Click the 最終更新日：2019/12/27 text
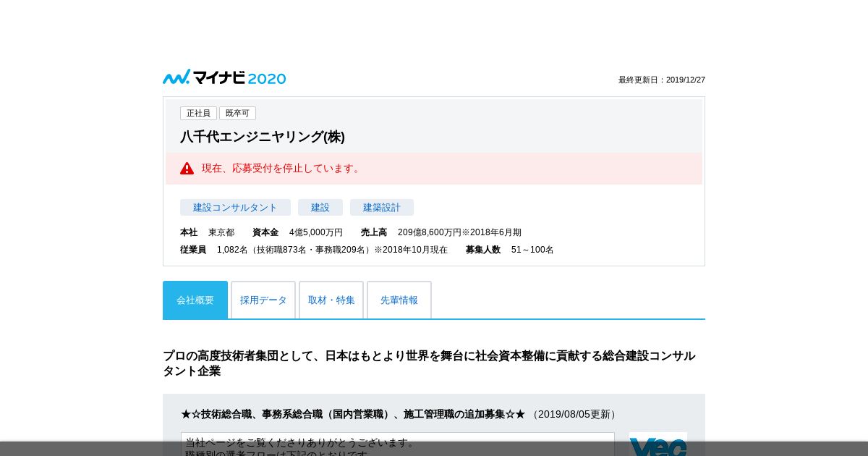868x456 pixels. click(662, 80)
